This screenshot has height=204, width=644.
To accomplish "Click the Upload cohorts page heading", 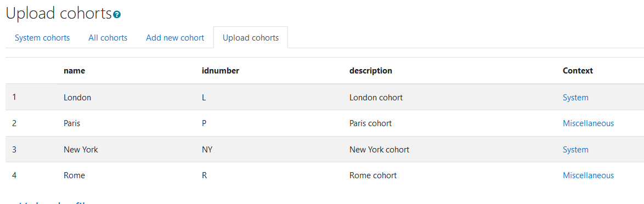I will [x=59, y=13].
